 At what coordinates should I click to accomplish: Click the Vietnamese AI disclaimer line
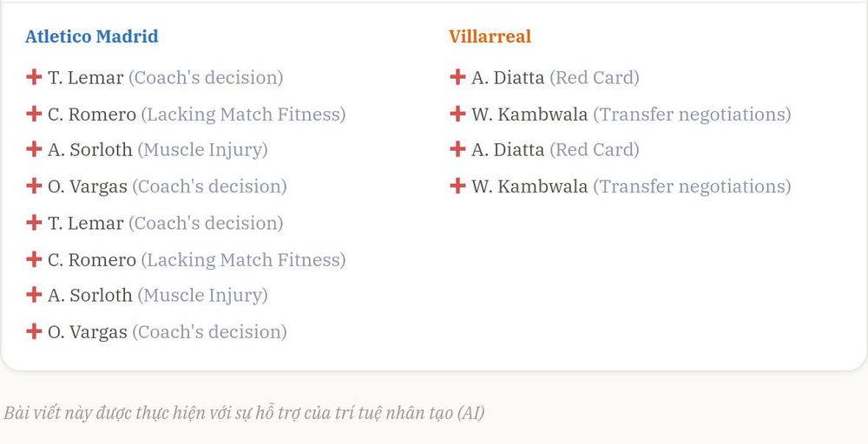coord(244,413)
